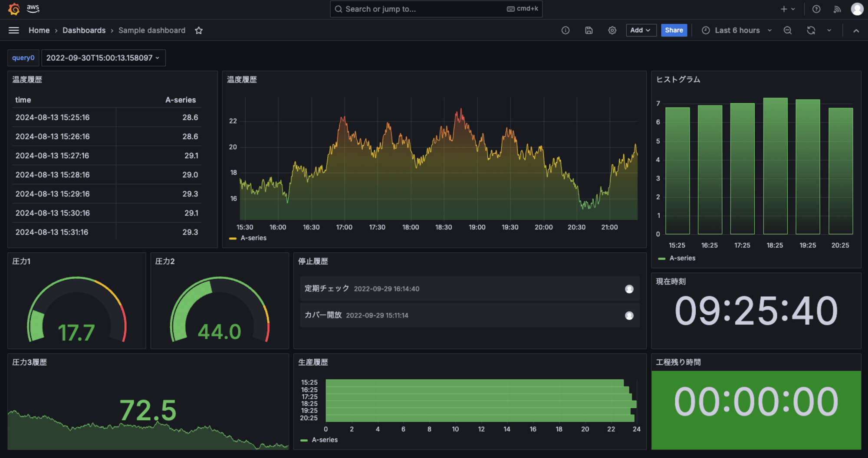This screenshot has height=458, width=868.
Task: Click Sample dashboard breadcrumb
Action: 152,30
